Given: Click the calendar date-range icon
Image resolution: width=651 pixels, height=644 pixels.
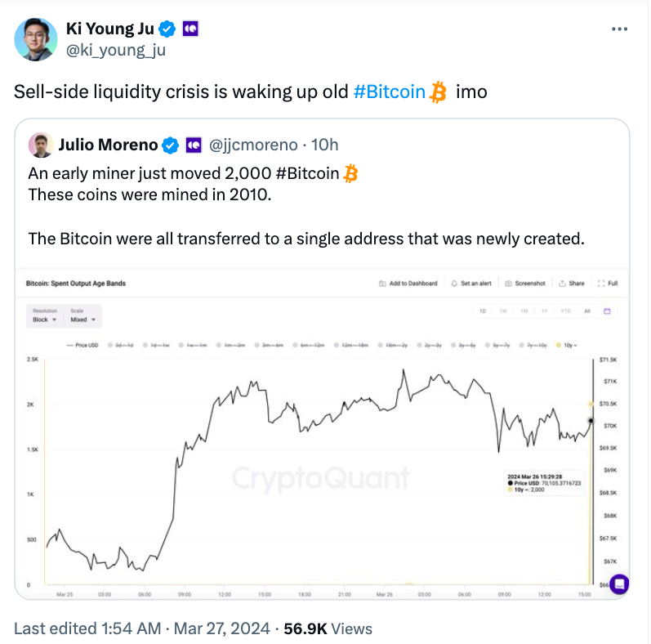Looking at the screenshot, I should click(x=607, y=311).
